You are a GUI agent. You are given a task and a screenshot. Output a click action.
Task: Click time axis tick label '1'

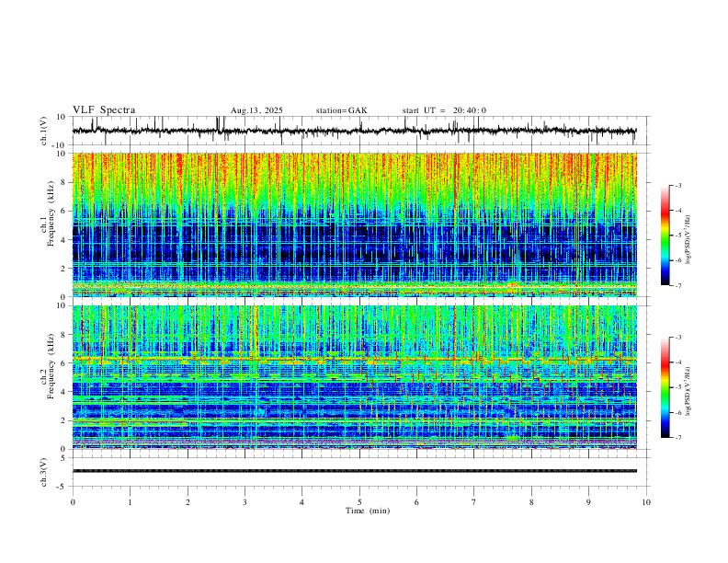(x=130, y=502)
